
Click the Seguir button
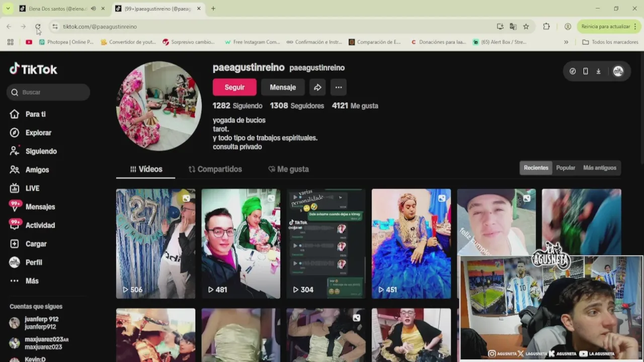(x=234, y=87)
